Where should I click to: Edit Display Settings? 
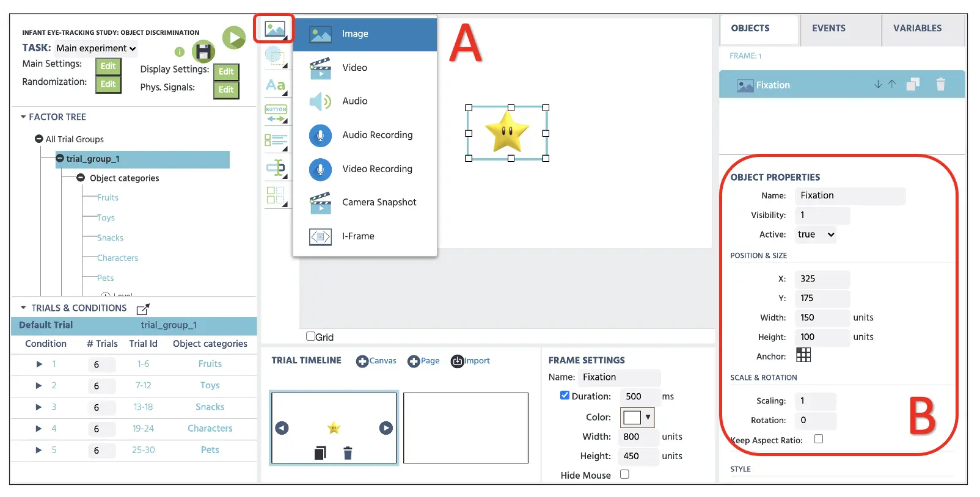226,71
